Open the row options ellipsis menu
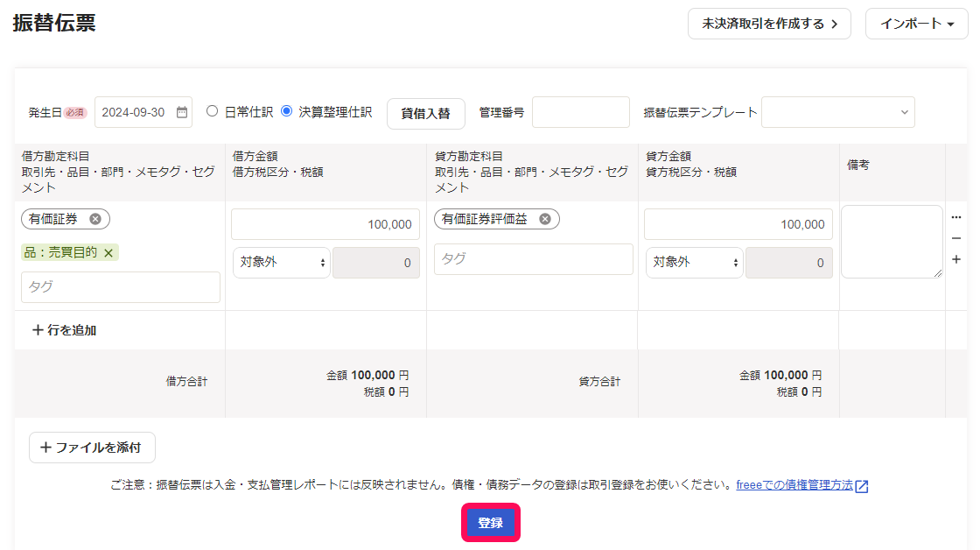 tap(956, 217)
